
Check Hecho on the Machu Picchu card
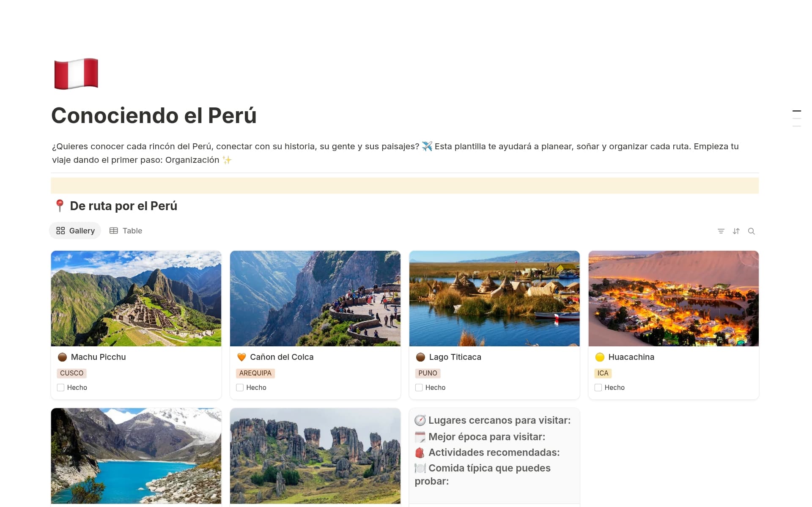click(x=60, y=387)
